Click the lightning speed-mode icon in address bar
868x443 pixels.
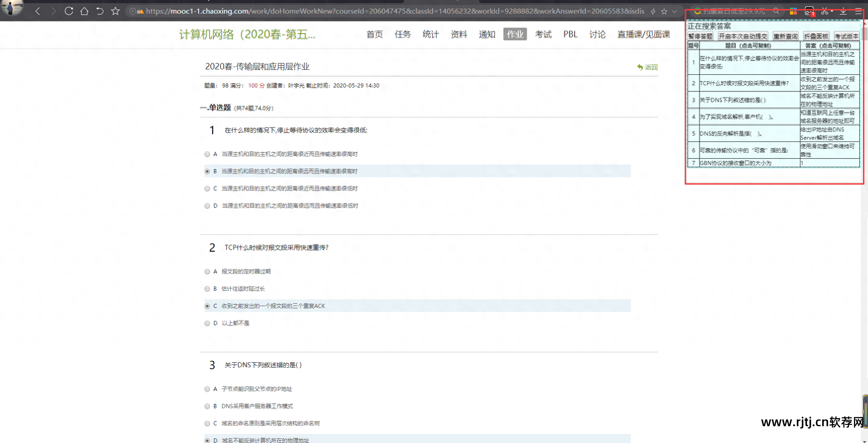(x=653, y=11)
